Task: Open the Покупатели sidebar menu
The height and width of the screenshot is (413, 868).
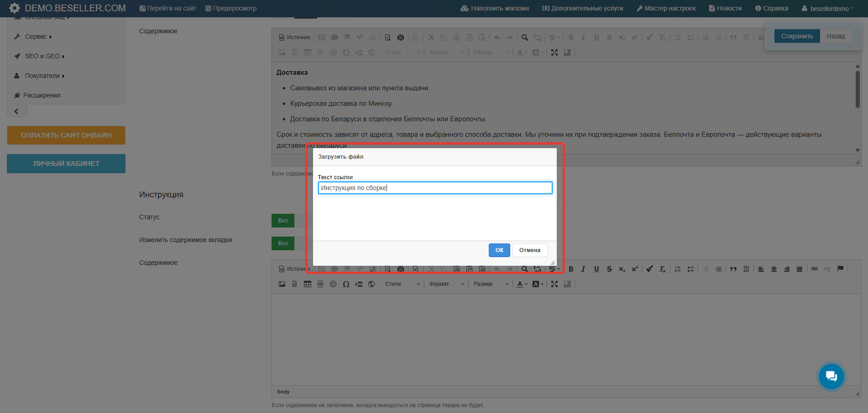Action: tap(66, 76)
